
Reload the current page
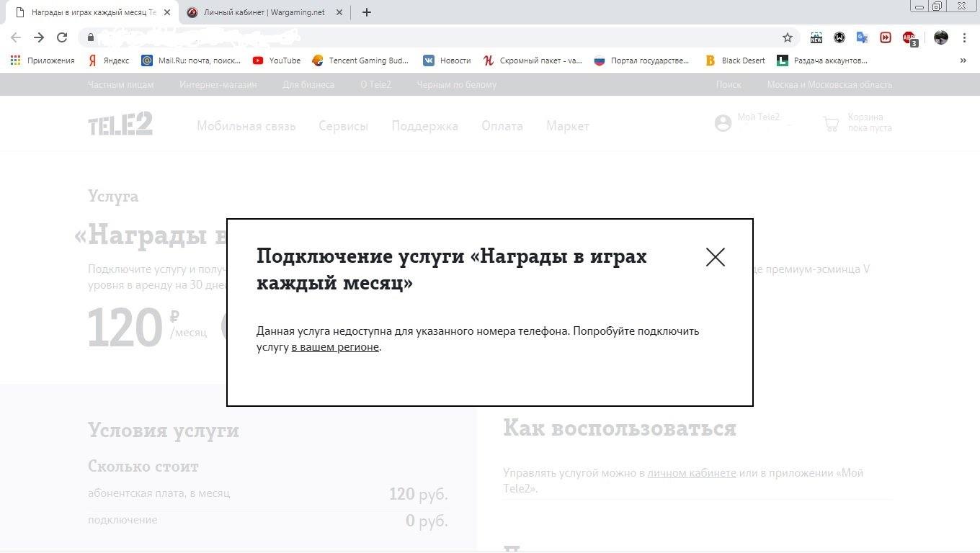[x=62, y=37]
